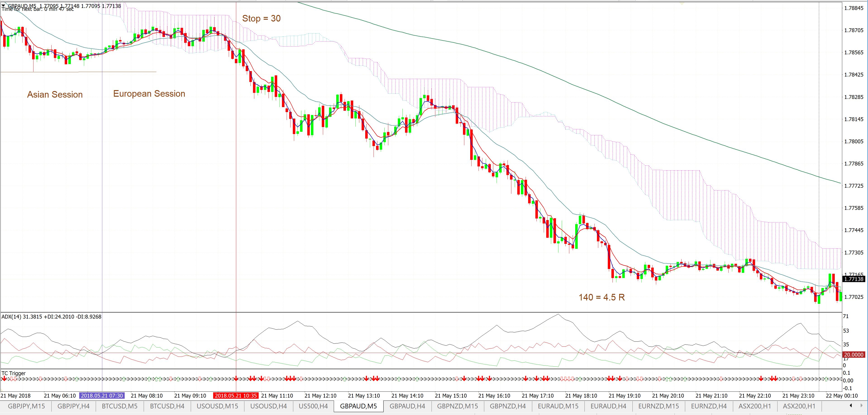Click the '21 May 14:10' time axis label

407,396
